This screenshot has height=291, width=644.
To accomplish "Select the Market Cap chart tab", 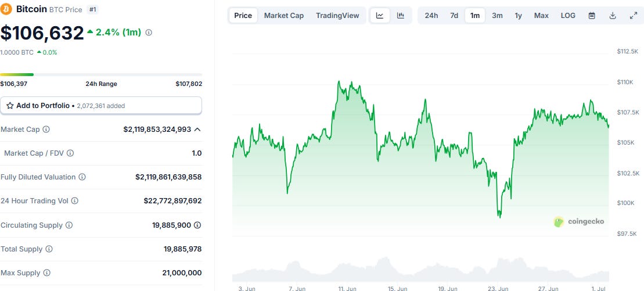I will pyautogui.click(x=284, y=16).
